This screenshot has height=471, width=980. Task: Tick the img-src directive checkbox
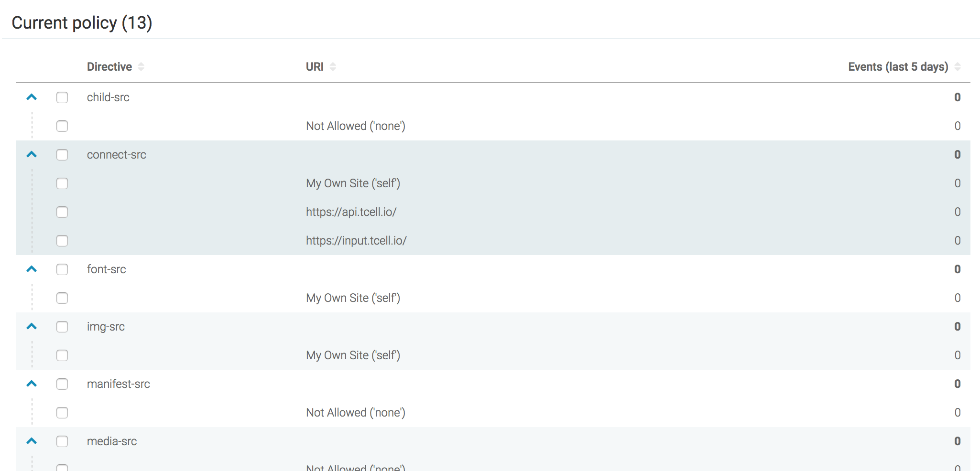tap(62, 327)
